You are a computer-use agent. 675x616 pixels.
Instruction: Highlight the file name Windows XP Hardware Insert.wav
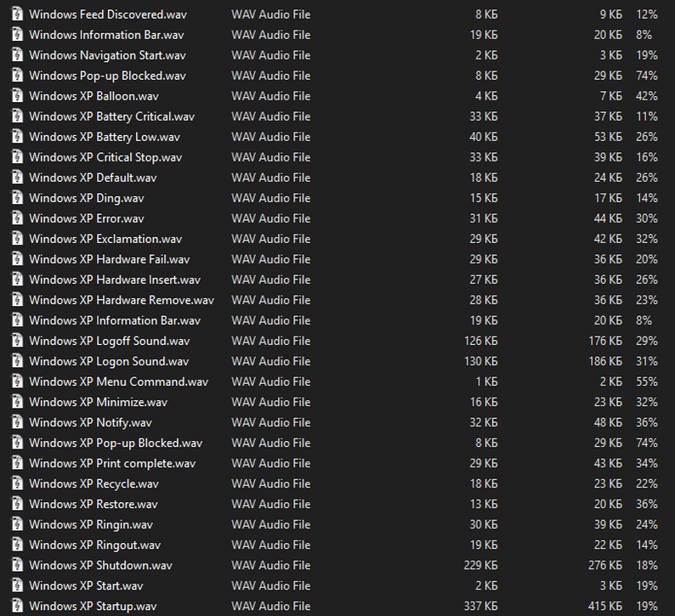[115, 280]
